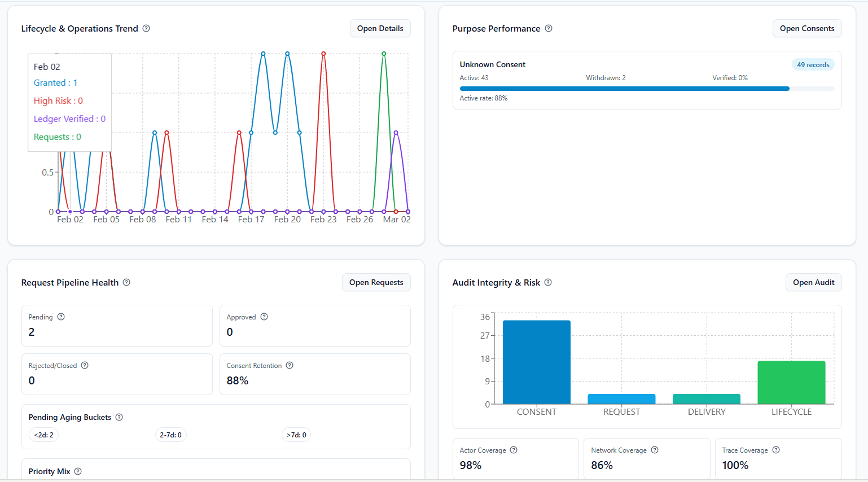Click the help icon beside Lifecycle & Operations Trend

click(x=146, y=28)
